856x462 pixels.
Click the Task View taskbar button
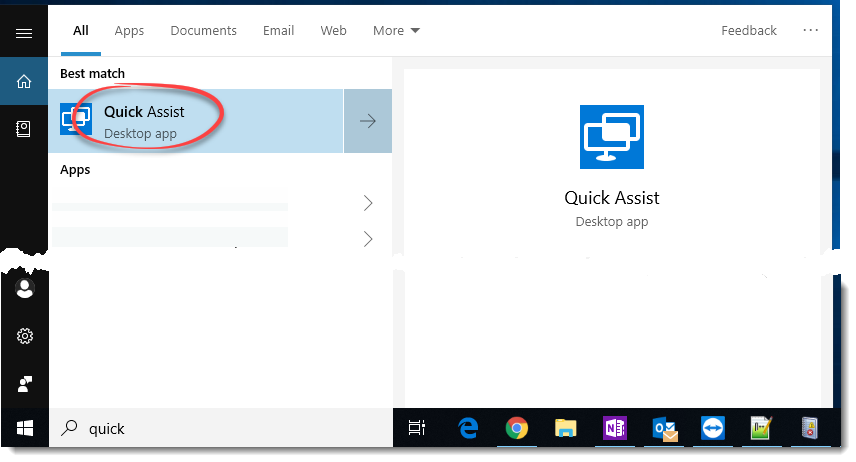(418, 428)
